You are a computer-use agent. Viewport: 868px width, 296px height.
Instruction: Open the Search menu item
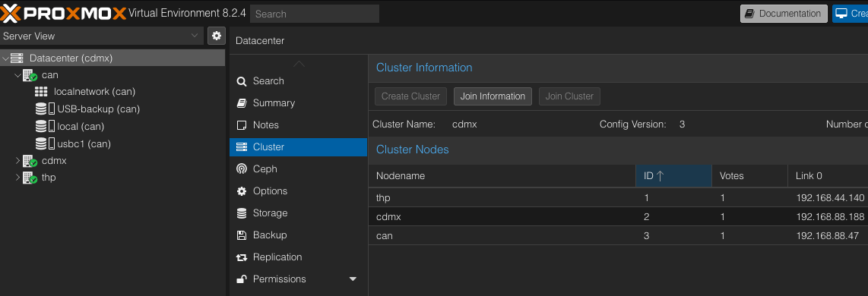[299, 81]
